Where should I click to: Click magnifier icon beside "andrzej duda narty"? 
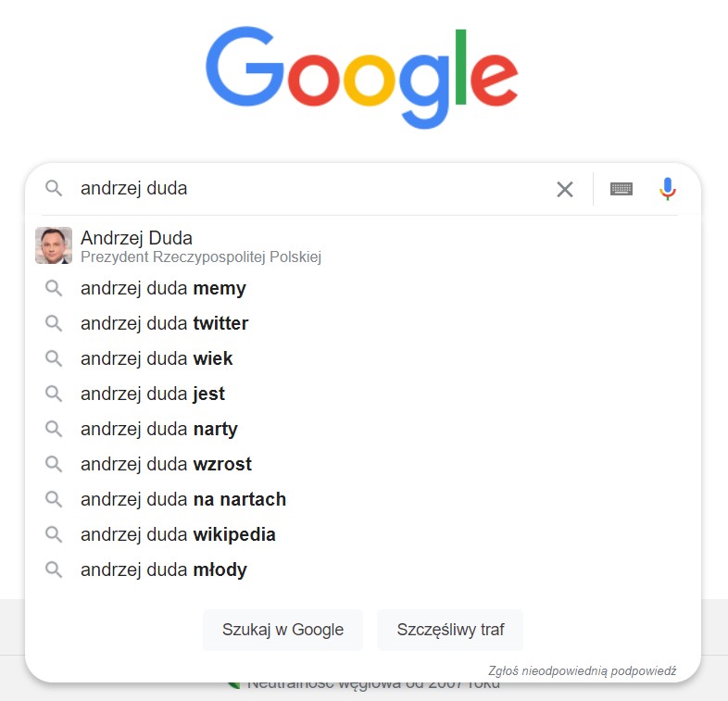click(x=54, y=430)
